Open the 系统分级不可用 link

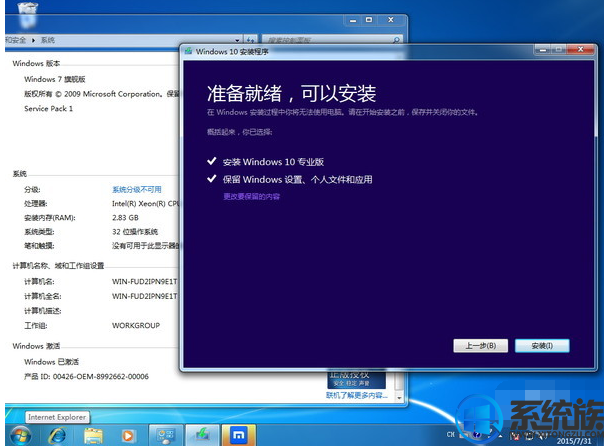point(136,190)
